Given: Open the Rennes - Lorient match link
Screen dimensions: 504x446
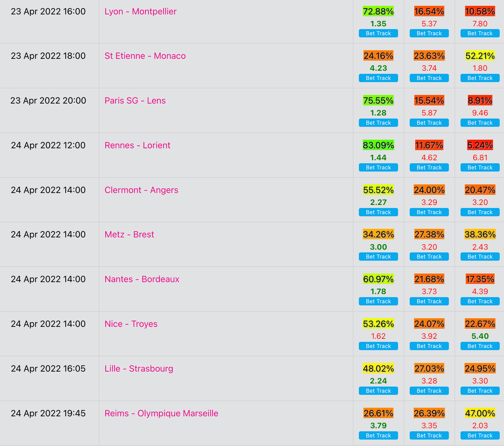Looking at the screenshot, I should pyautogui.click(x=137, y=146).
